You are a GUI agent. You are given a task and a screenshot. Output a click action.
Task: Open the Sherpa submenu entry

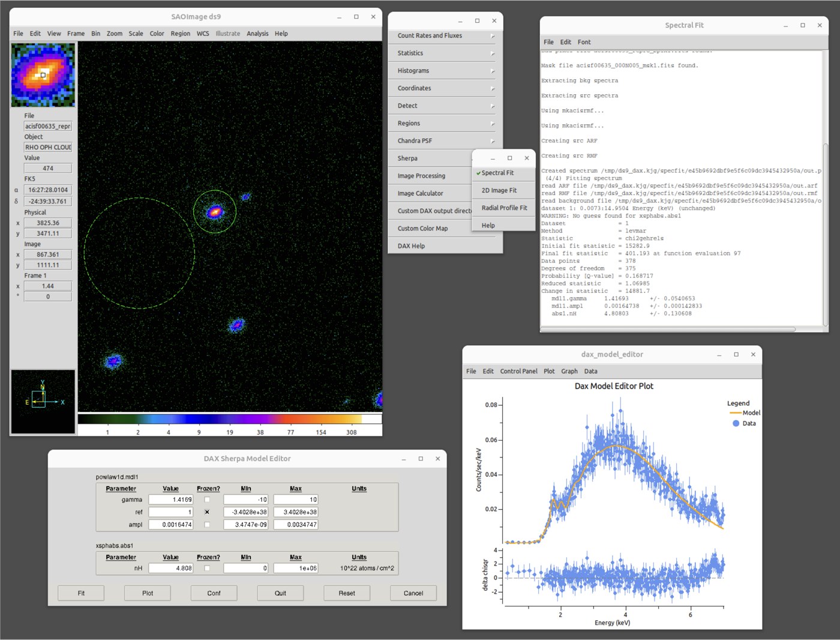coord(430,158)
